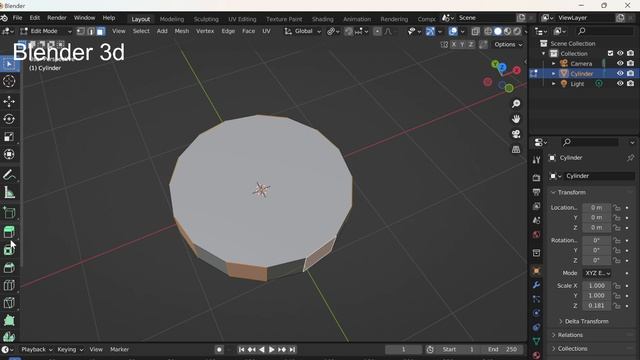Click the pan hand viewport icon
640x360 pixels.
pos(516,119)
